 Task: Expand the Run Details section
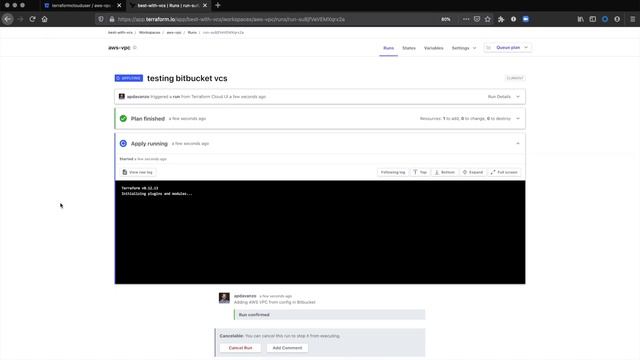[x=504, y=97]
